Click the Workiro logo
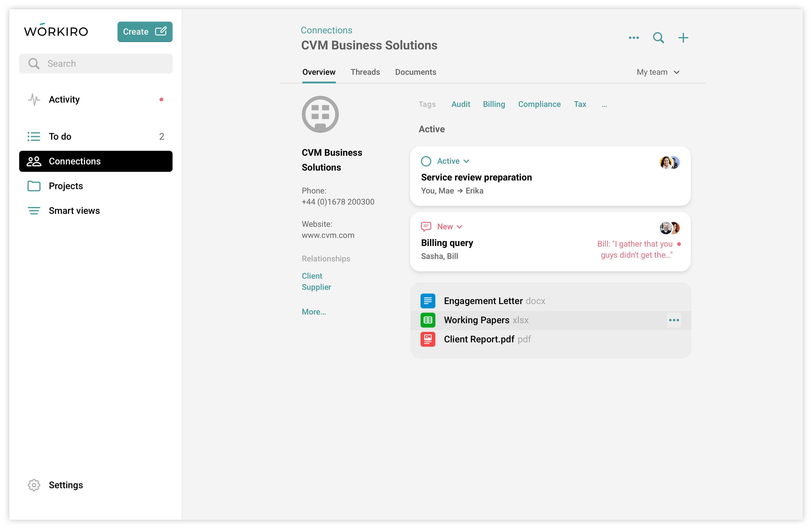The width and height of the screenshot is (812, 529). click(x=56, y=30)
